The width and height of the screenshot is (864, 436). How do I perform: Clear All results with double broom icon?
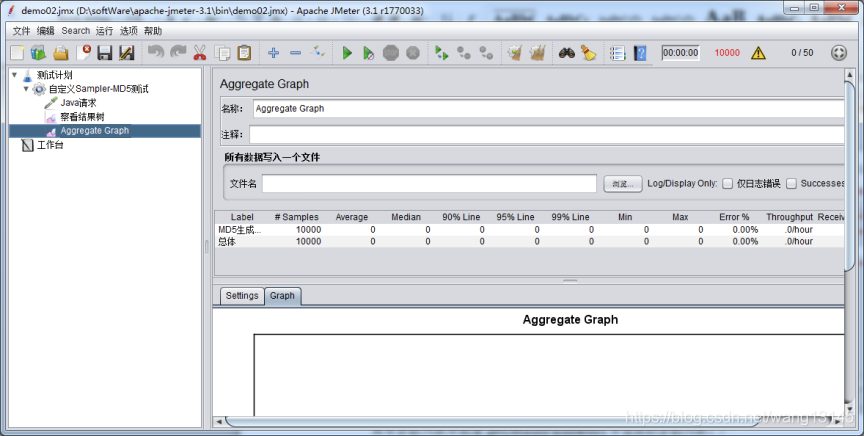[537, 53]
